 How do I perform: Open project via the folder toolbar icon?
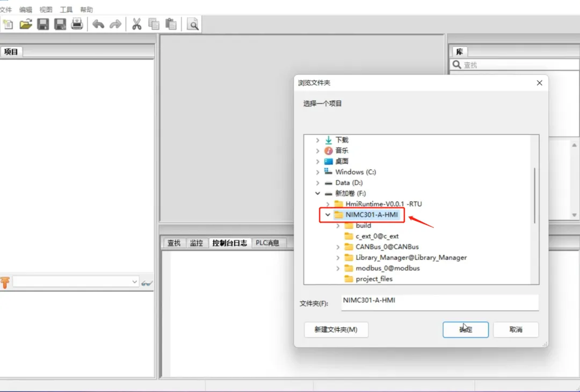26,24
